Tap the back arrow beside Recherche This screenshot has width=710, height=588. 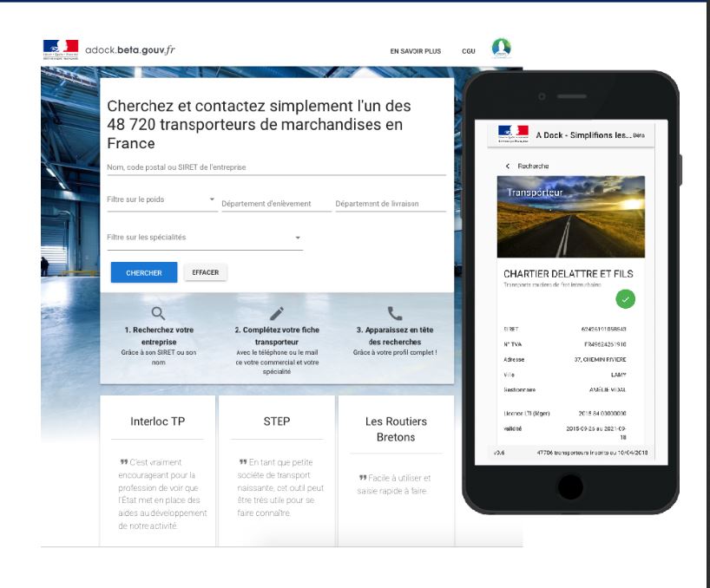click(x=508, y=166)
